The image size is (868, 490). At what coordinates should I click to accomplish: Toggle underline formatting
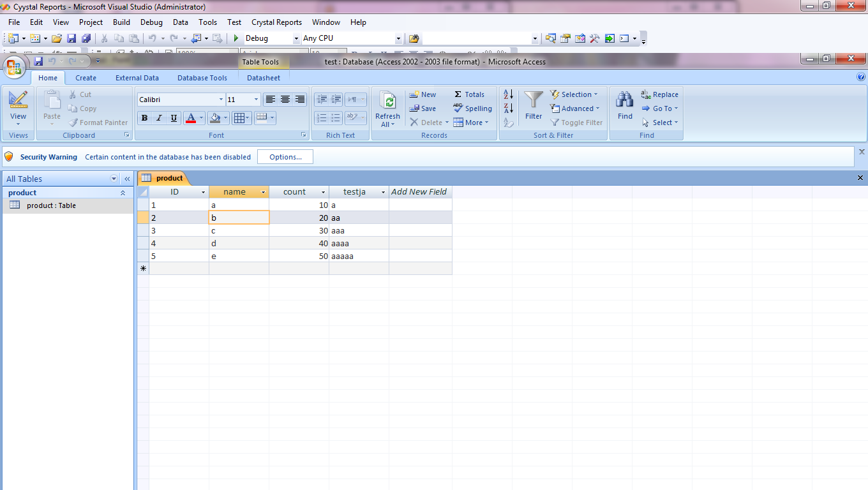174,118
